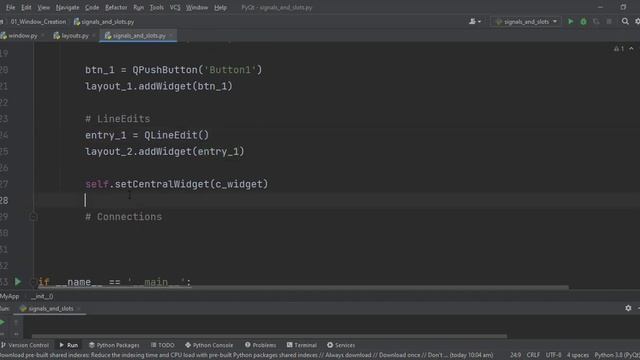Open the Python Packages tool window
Image resolution: width=640 pixels, height=360 pixels.
point(114,345)
